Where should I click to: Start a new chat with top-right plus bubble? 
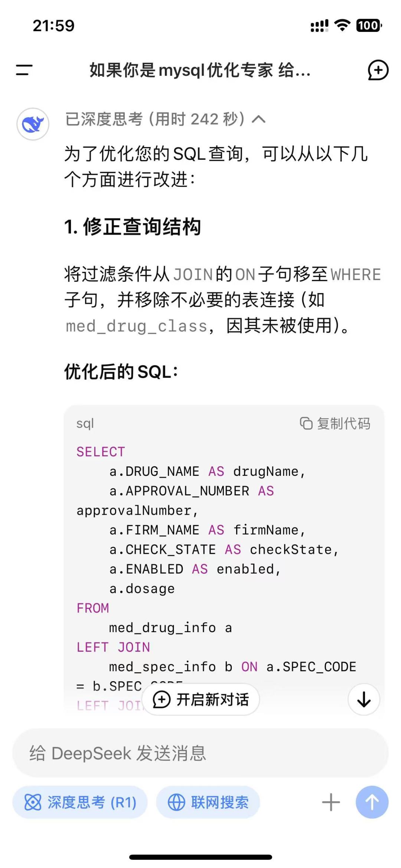pos(378,70)
